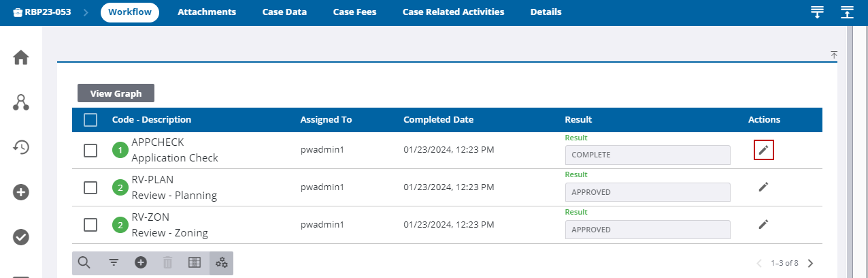Open the history clock icon in sidebar
Screen dimensions: 868x278
(21, 146)
